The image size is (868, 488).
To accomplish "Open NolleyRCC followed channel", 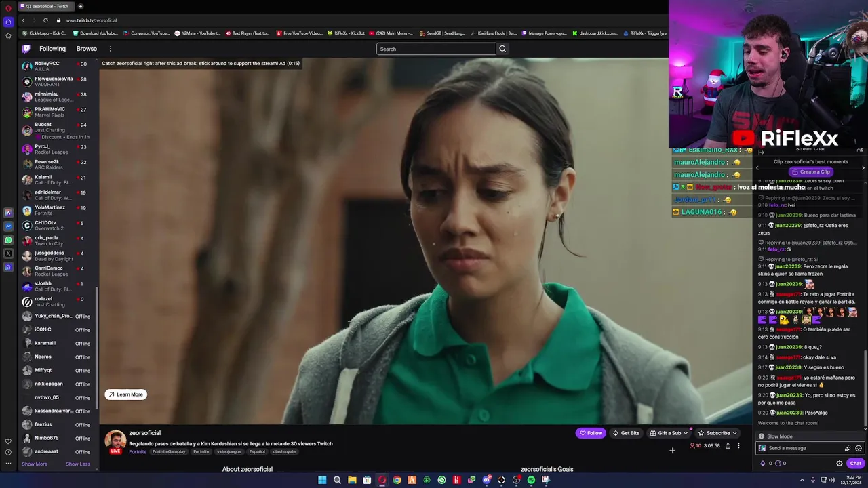I will click(59, 66).
